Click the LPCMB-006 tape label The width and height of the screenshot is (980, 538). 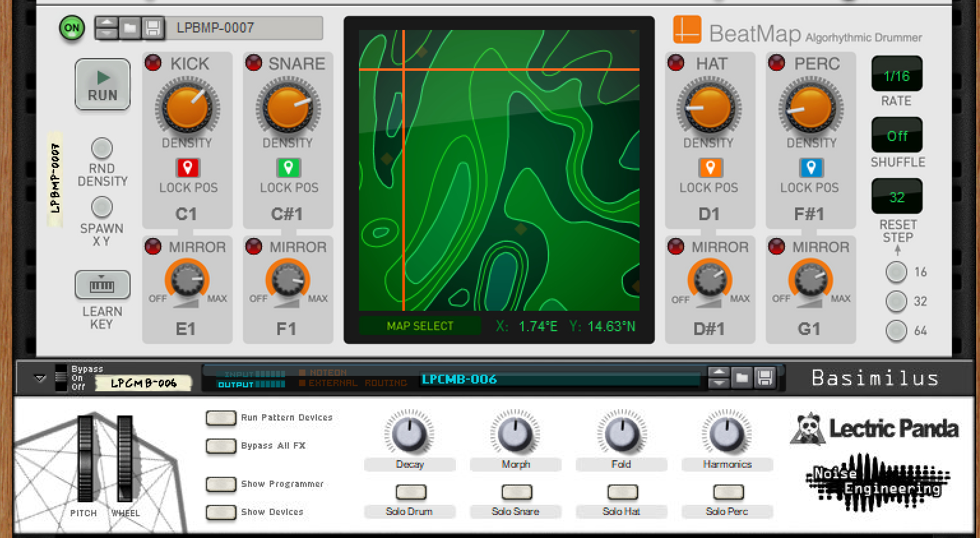tap(143, 383)
